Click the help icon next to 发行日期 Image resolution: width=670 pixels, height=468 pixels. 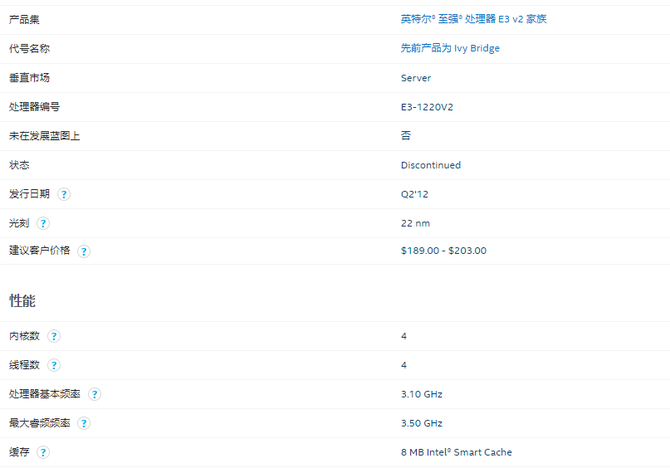point(64,194)
